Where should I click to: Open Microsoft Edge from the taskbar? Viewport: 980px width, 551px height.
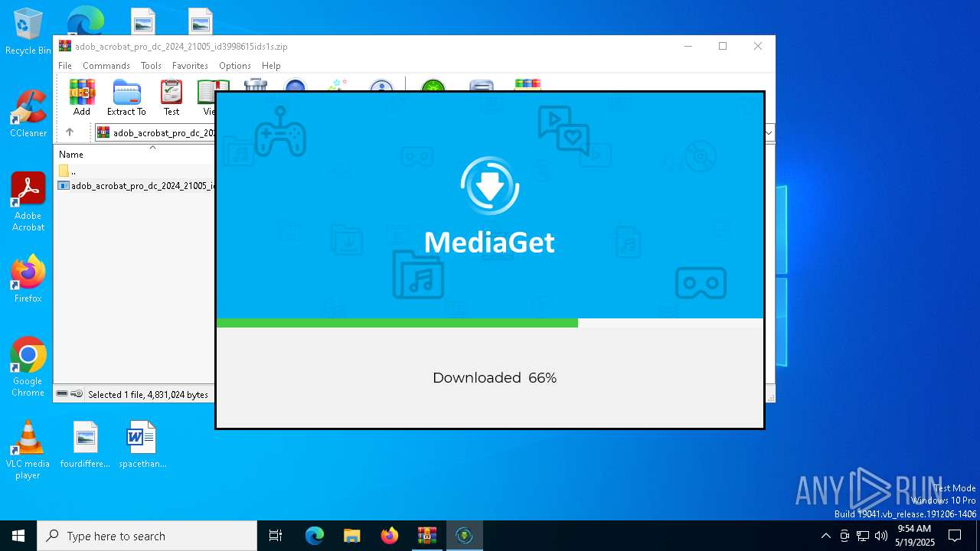click(315, 536)
